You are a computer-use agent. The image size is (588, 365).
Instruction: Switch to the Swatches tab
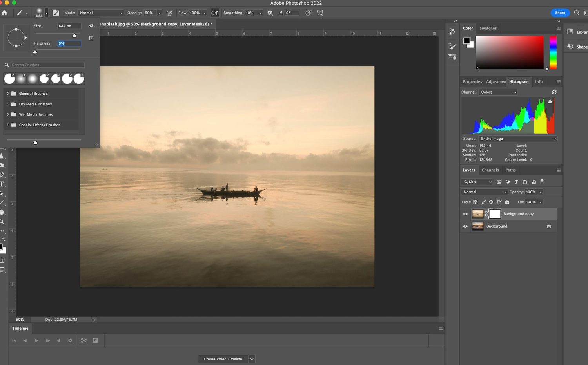tap(488, 28)
